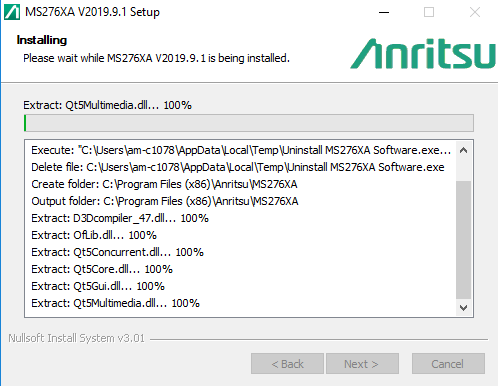Screen dimensions: 498x386
Task: Click the Cancel button
Action: pos(448,364)
